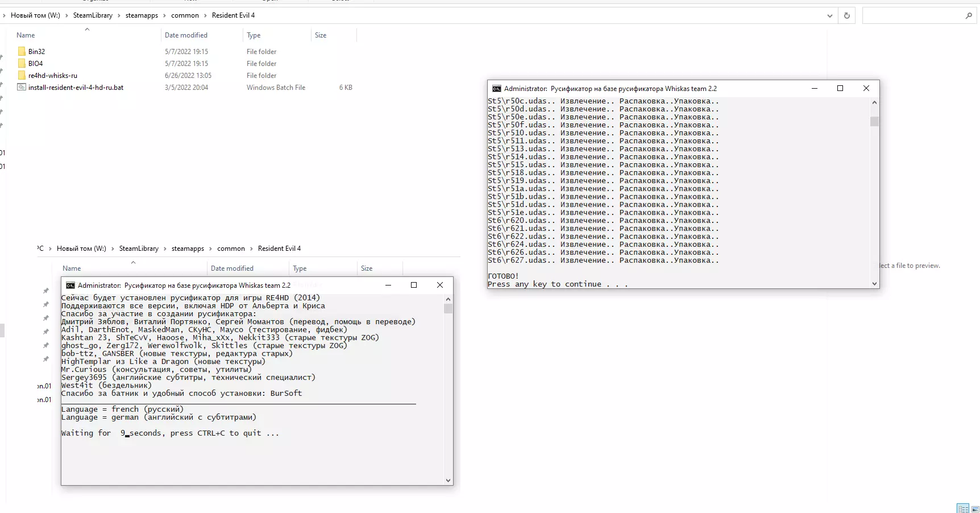
Task: Minimize the left console window
Action: [x=388, y=285]
